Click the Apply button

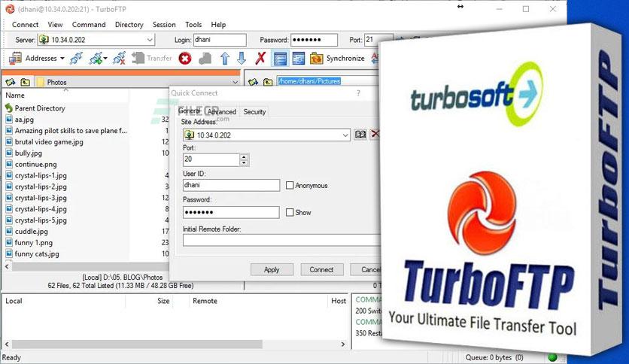coord(272,269)
